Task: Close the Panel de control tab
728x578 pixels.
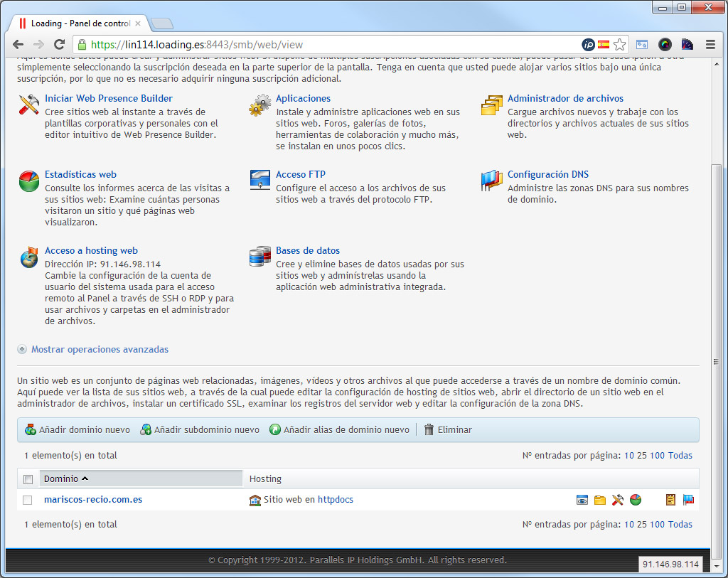Action: point(138,23)
